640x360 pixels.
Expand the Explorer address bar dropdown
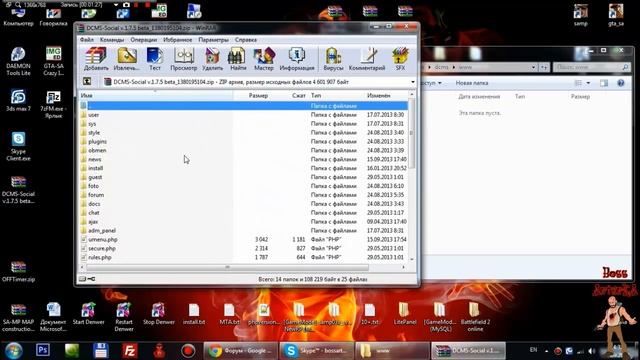533,67
